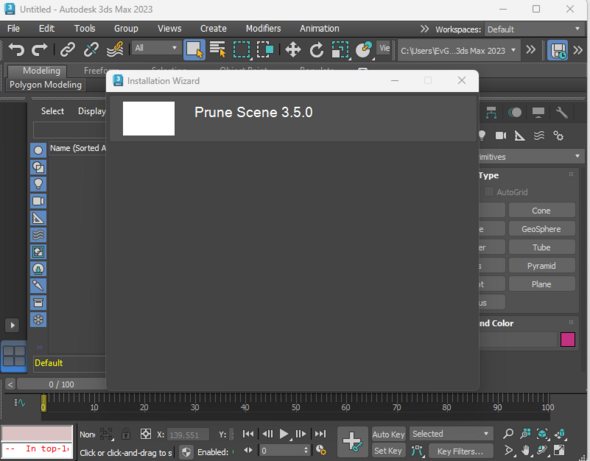The width and height of the screenshot is (590, 461).
Task: Expand main toolbar overflow chevron
Action: point(531,50)
